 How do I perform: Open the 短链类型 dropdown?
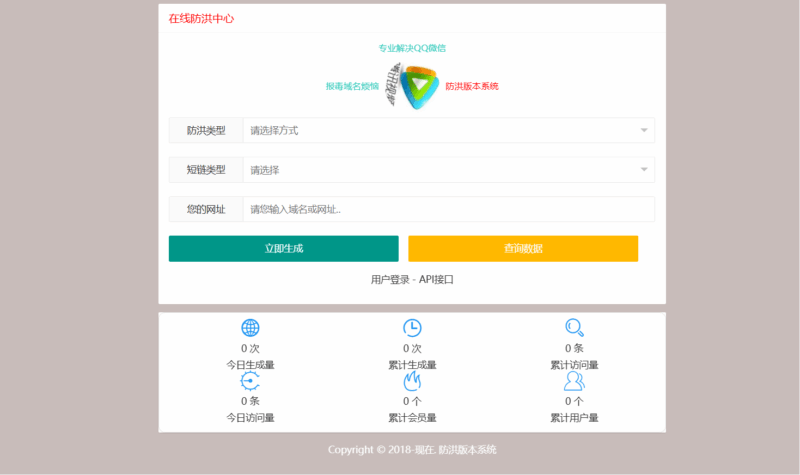(x=449, y=170)
